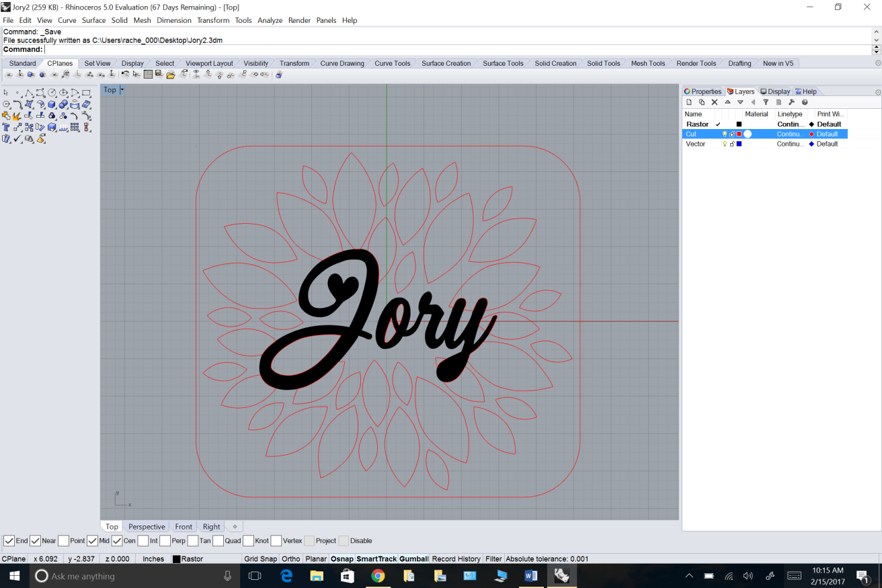The image size is (882, 588).
Task: Click the Ortho status bar button
Action: (x=290, y=559)
